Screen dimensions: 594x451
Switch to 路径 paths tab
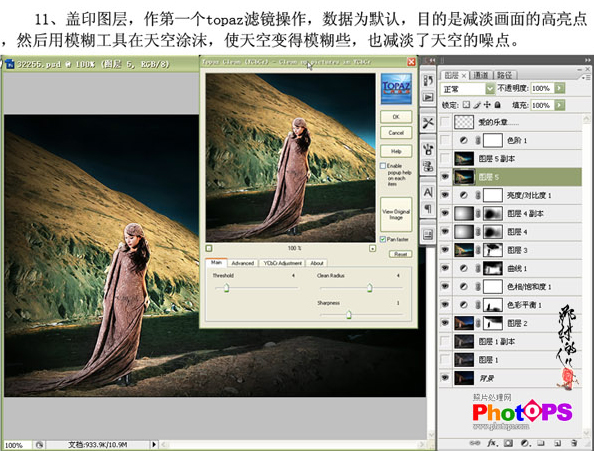point(504,75)
